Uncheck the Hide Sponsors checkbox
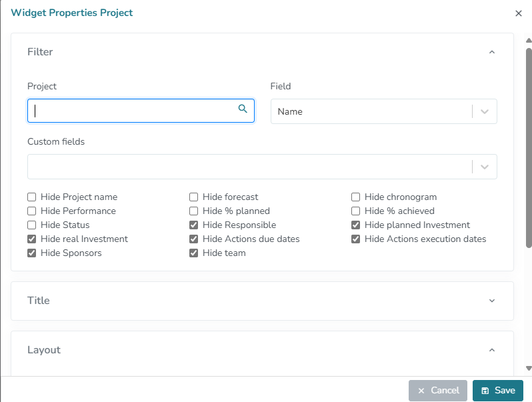 pos(32,253)
